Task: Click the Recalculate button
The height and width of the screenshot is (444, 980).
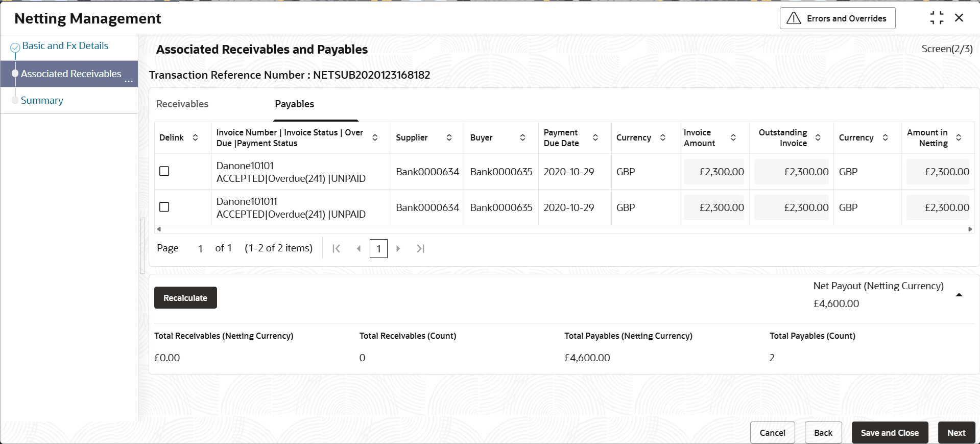Action: coord(185,298)
